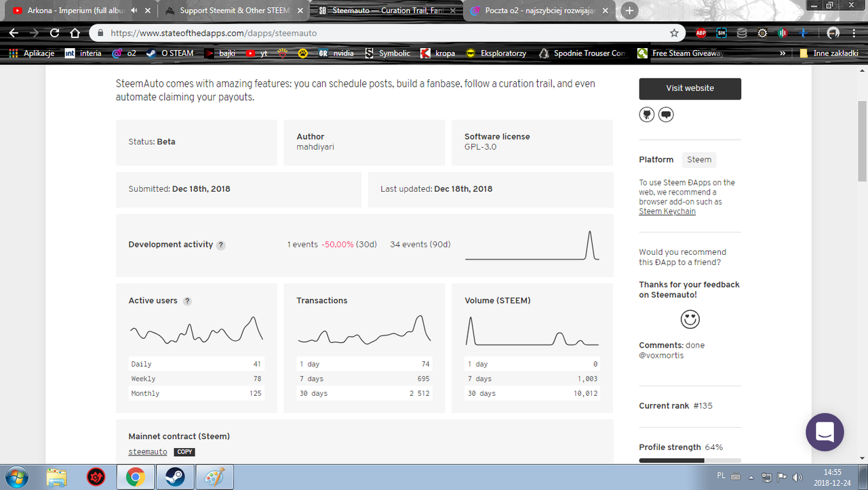Close the Support Steemit tab
This screenshot has height=490, width=868.
click(300, 10)
